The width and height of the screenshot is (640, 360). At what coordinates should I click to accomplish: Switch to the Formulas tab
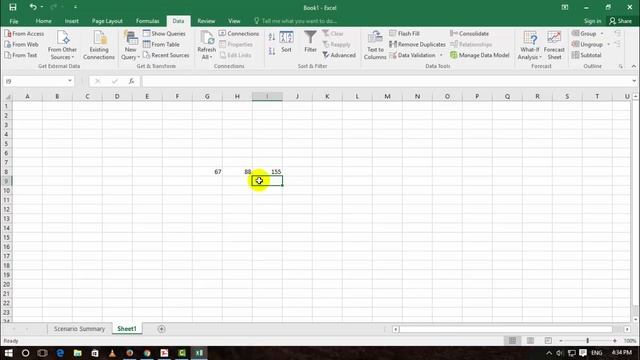(x=147, y=21)
